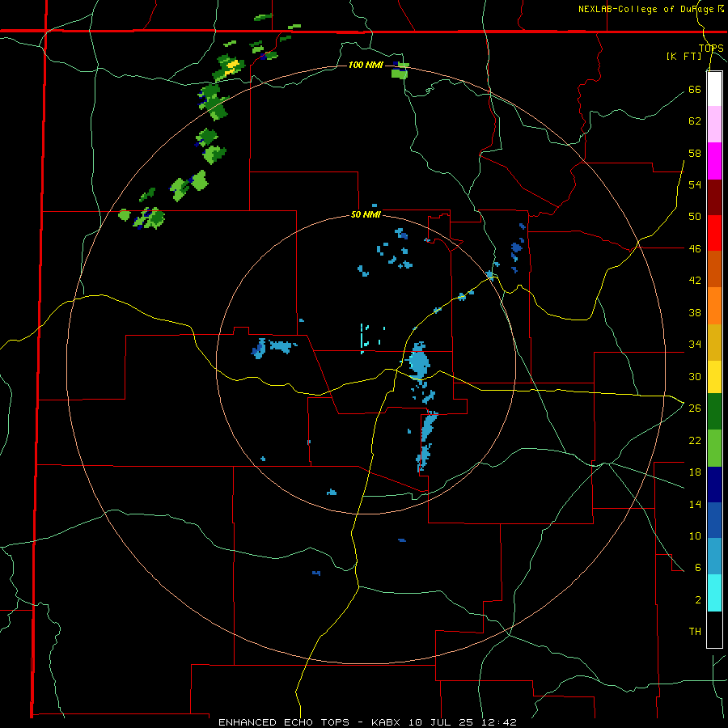Click the '12:42' time in the caption
This screenshot has width=728, height=728.
[x=499, y=722]
